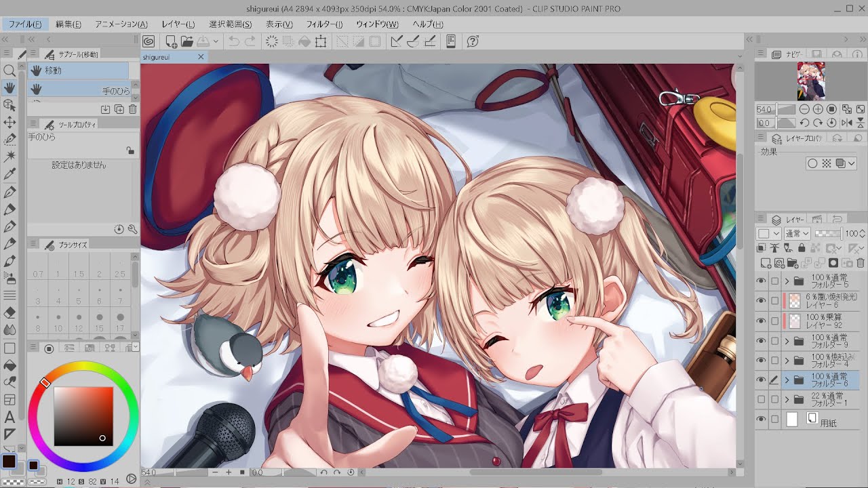
Task: Toggle lock layer icon in Layer panel
Action: (802, 248)
